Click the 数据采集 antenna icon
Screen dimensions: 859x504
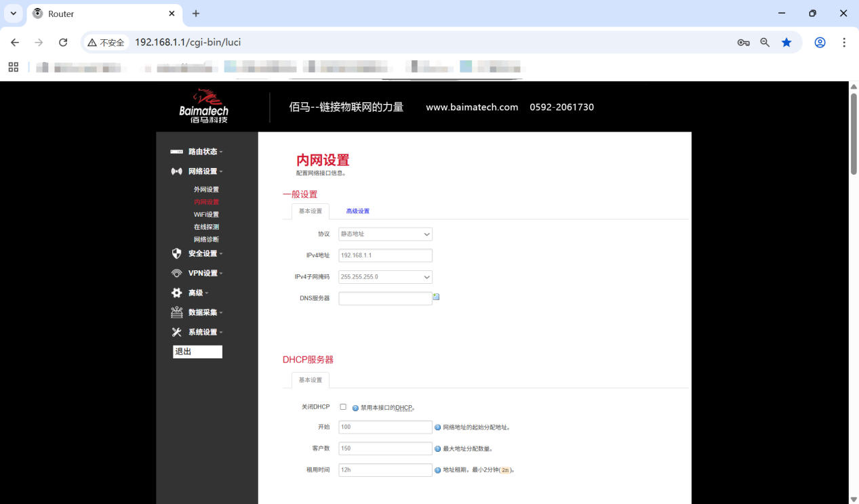pos(176,312)
